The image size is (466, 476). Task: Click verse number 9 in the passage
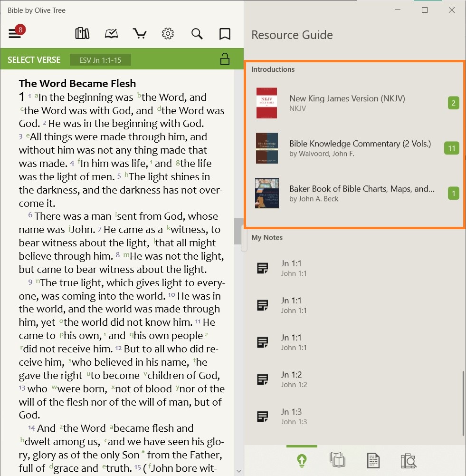coord(30,282)
